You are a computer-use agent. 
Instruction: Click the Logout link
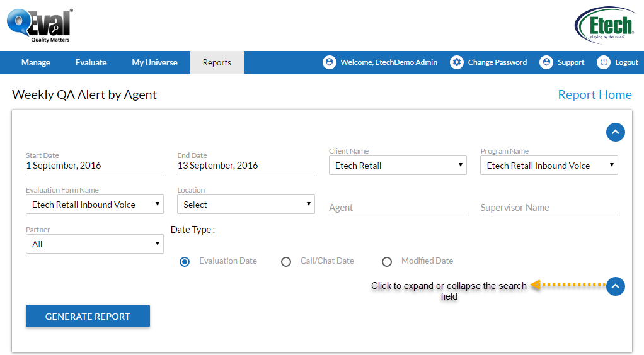tap(627, 62)
